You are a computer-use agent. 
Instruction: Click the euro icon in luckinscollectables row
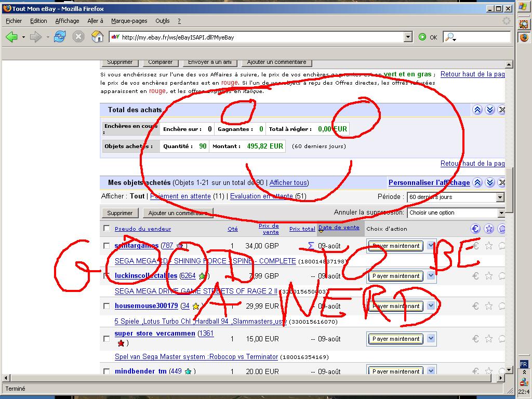pyautogui.click(x=476, y=276)
